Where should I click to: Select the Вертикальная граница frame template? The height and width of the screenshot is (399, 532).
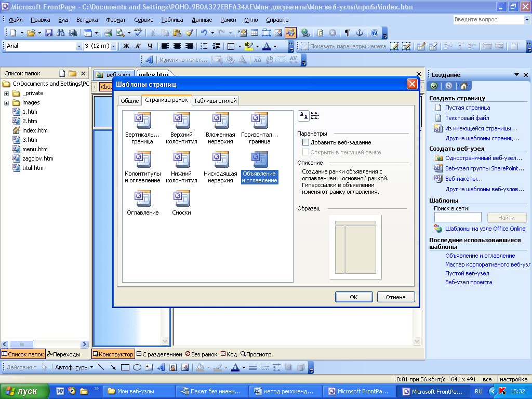[142, 128]
